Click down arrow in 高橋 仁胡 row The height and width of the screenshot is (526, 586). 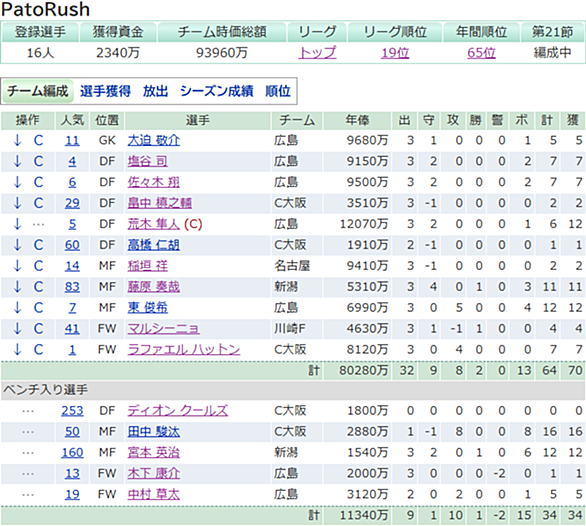point(17,245)
